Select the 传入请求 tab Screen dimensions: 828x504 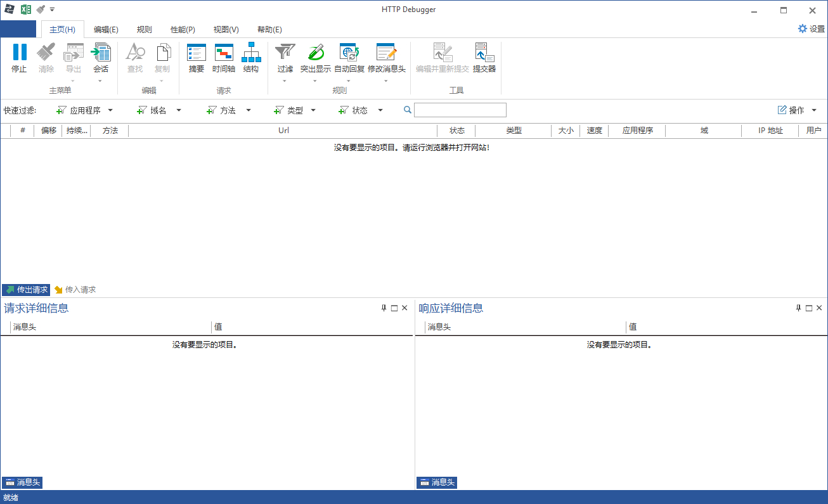(75, 290)
